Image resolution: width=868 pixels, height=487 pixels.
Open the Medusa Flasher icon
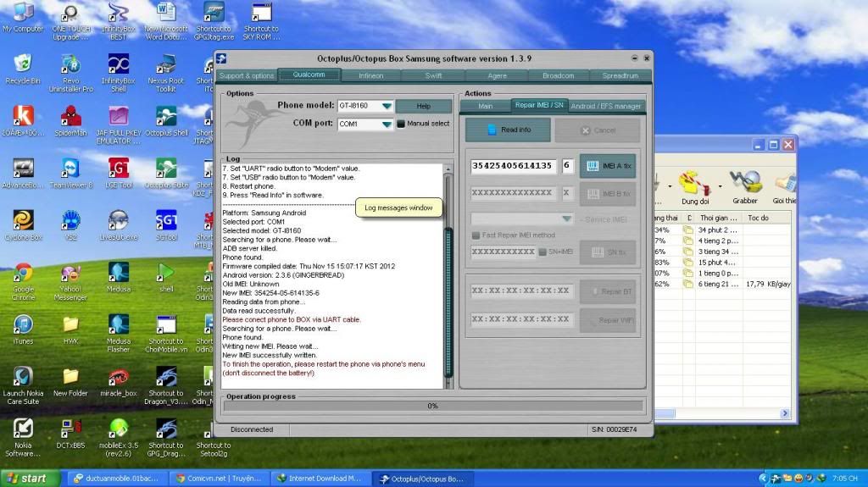pos(119,333)
